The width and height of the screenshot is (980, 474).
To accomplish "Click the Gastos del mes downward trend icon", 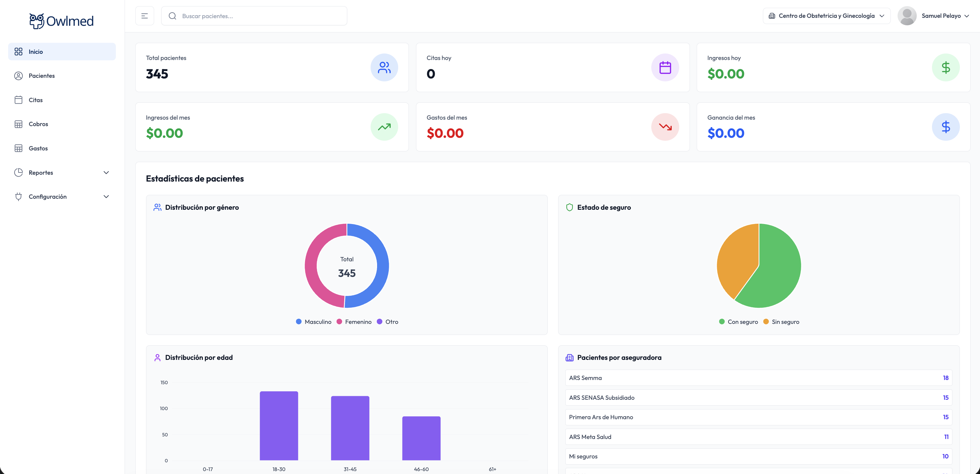I will (x=665, y=127).
